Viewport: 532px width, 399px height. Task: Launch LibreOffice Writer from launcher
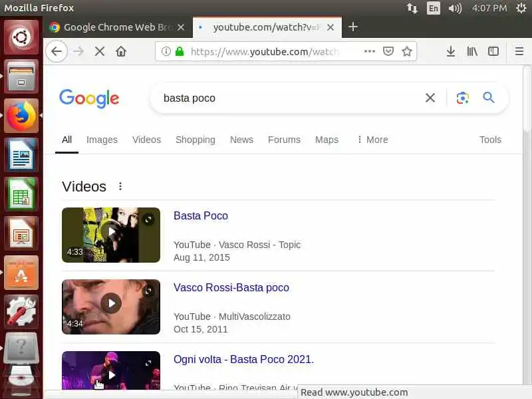click(x=21, y=155)
